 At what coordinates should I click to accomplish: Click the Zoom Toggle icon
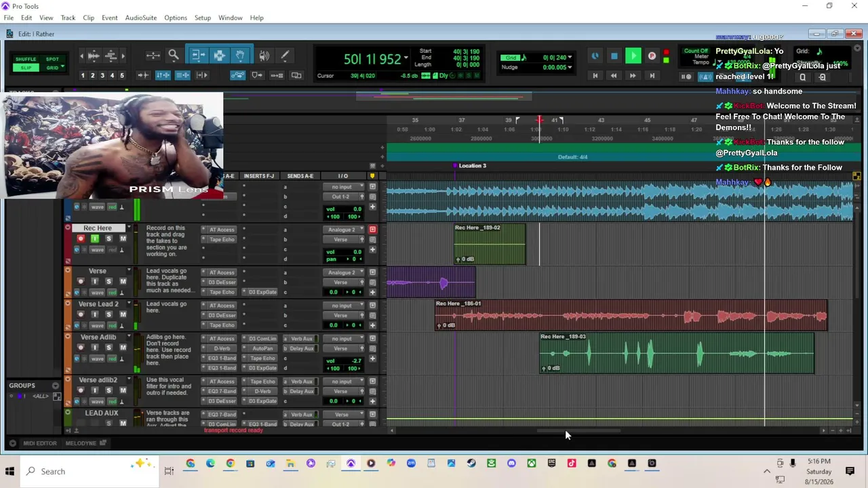(x=153, y=56)
